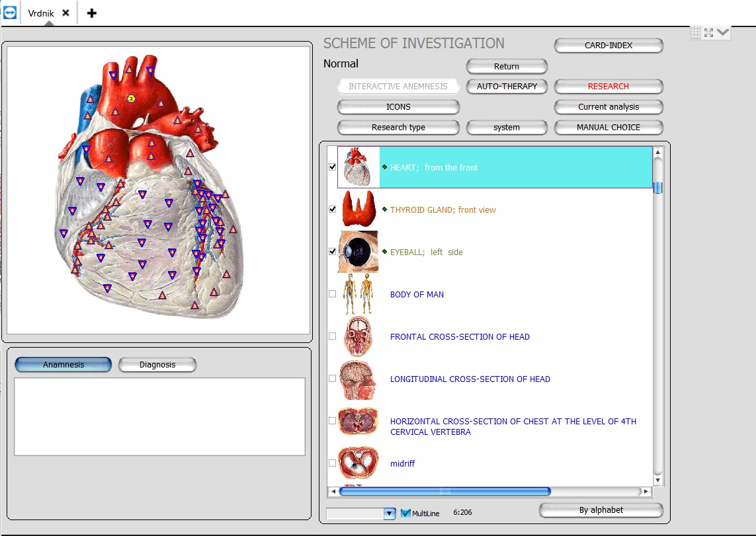Screen dimensions: 756x536
Task: Uncheck the HEART from the front checkbox
Action: click(333, 167)
